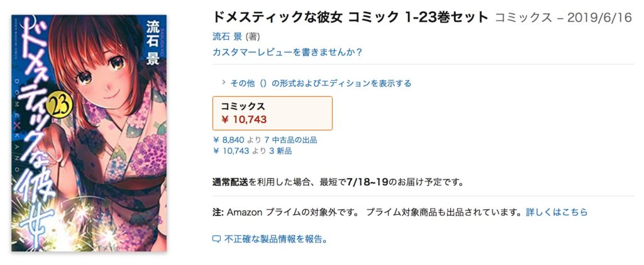Screen dimensions: 644x265
Task: Click product title ドメスティックな彼女 コミック 1-23巻セット
Action: click(x=350, y=17)
